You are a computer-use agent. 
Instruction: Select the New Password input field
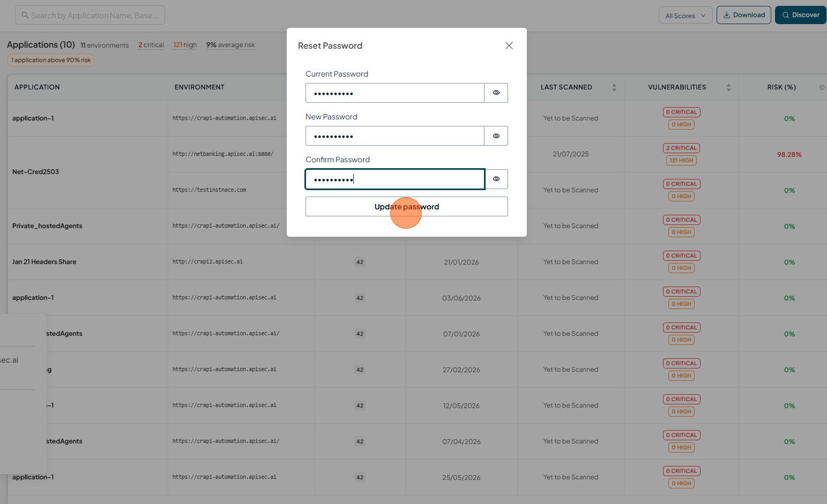pyautogui.click(x=395, y=136)
